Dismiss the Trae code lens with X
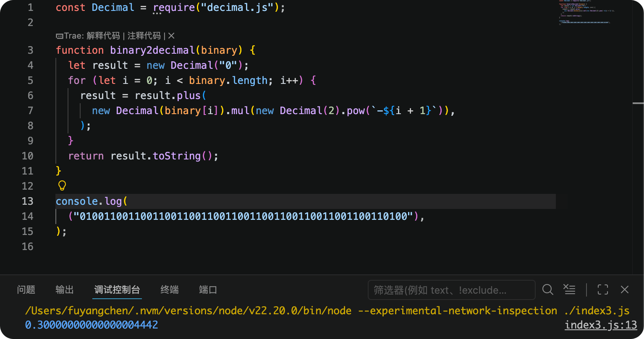 click(x=171, y=36)
